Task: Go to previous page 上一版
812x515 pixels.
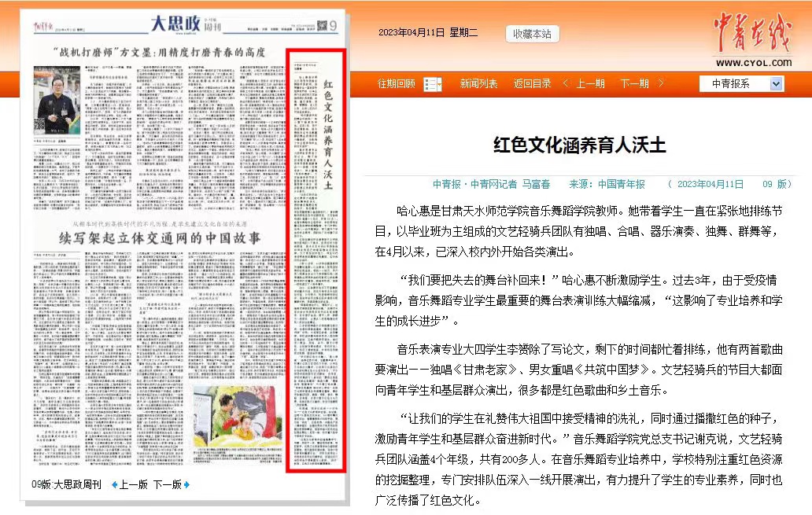Action: pyautogui.click(x=133, y=484)
